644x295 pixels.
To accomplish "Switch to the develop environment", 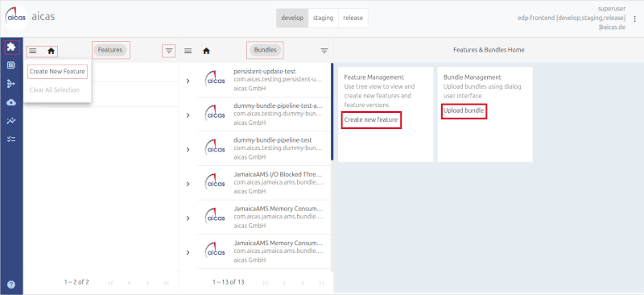I will pos(292,18).
